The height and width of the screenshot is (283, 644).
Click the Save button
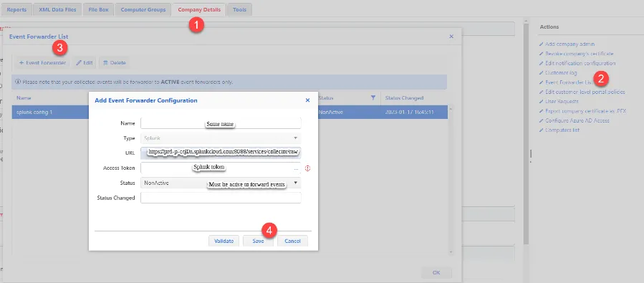pyautogui.click(x=259, y=241)
